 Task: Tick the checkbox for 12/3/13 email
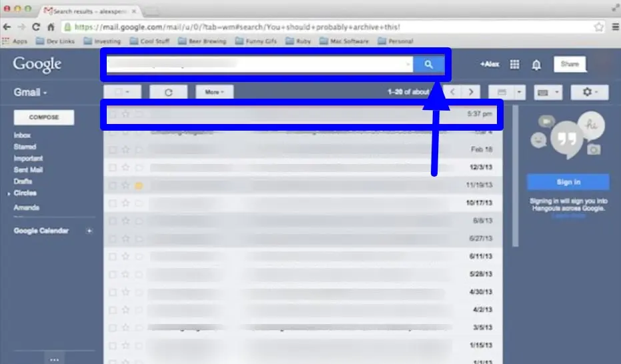(x=113, y=167)
